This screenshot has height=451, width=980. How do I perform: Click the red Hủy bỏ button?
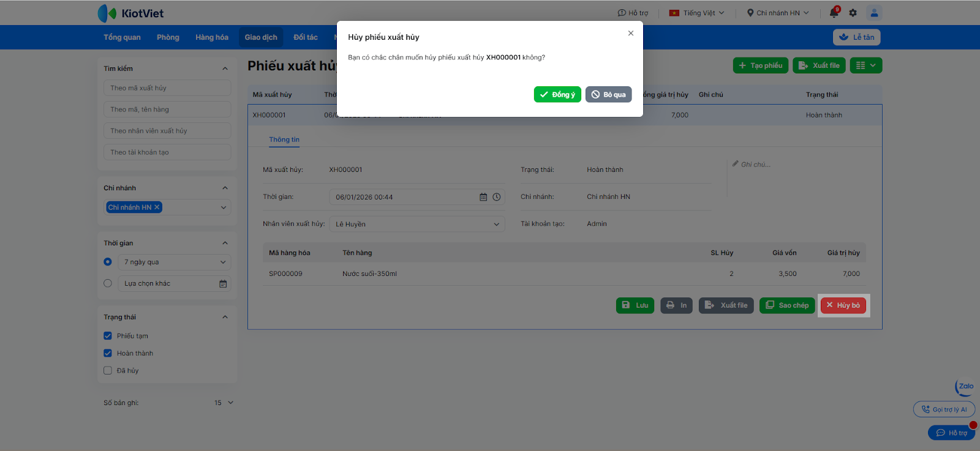843,305
